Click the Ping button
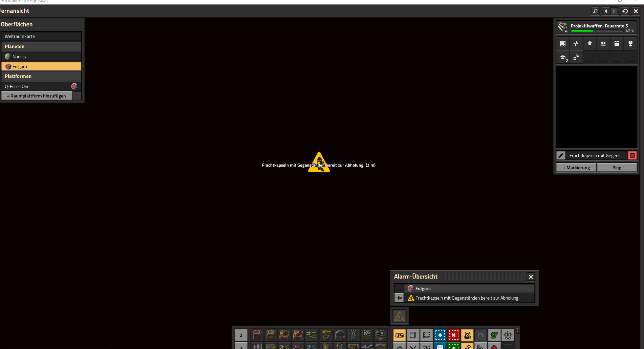This screenshot has height=349, width=644. click(617, 168)
